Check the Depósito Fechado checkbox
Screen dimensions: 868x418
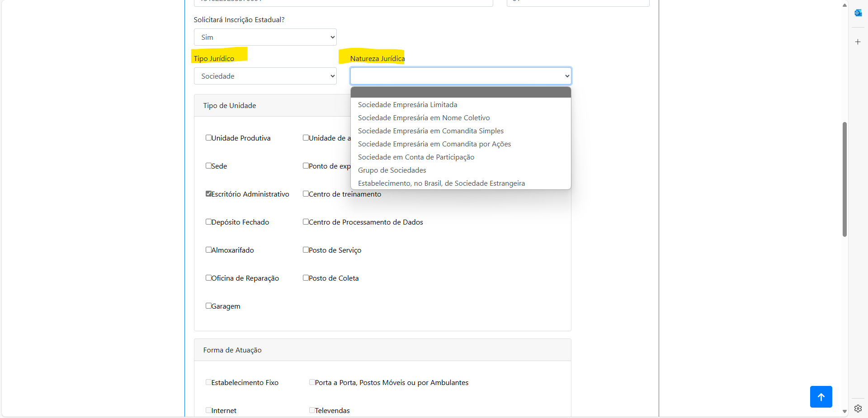coord(208,222)
